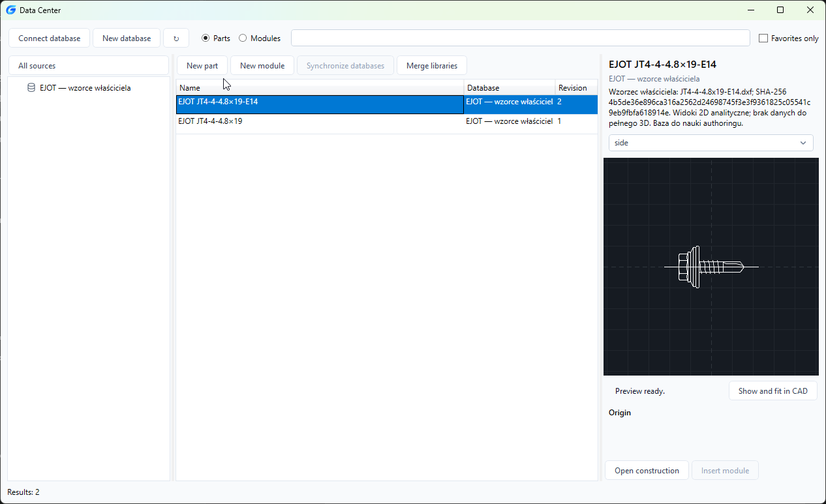Sort by the Database column header
The width and height of the screenshot is (826, 504).
[510, 88]
